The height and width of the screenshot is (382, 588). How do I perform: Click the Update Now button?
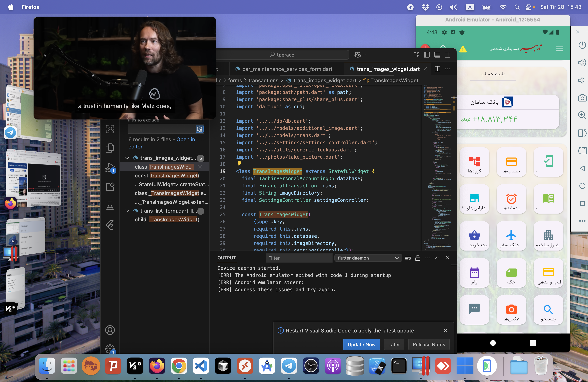pyautogui.click(x=361, y=344)
